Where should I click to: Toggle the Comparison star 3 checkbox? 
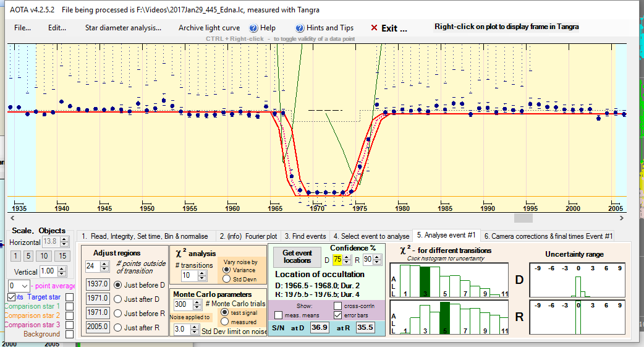tap(69, 325)
